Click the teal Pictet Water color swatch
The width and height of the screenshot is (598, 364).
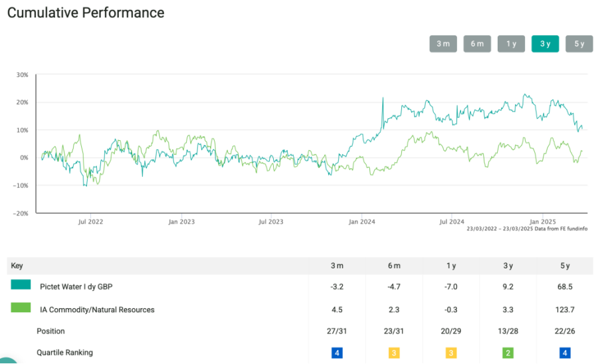coord(21,285)
